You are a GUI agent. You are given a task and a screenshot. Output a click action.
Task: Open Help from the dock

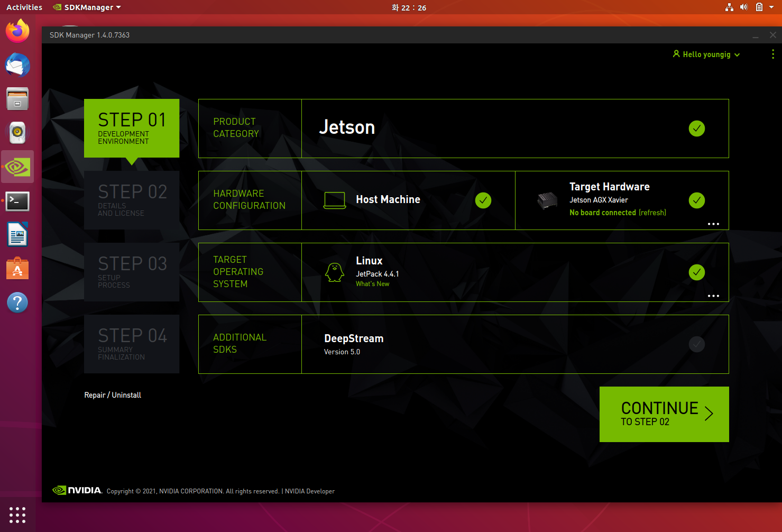tap(17, 302)
